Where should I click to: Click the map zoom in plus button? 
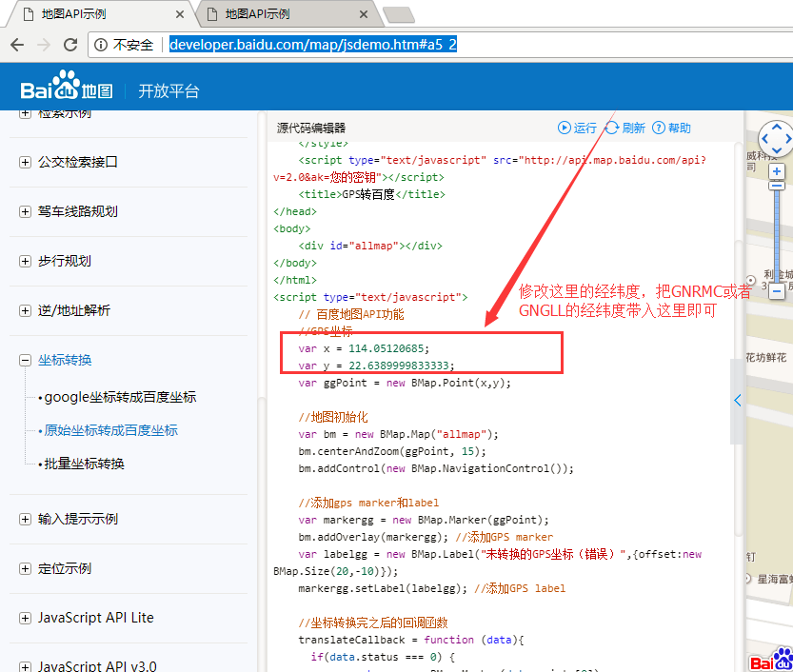tap(778, 172)
